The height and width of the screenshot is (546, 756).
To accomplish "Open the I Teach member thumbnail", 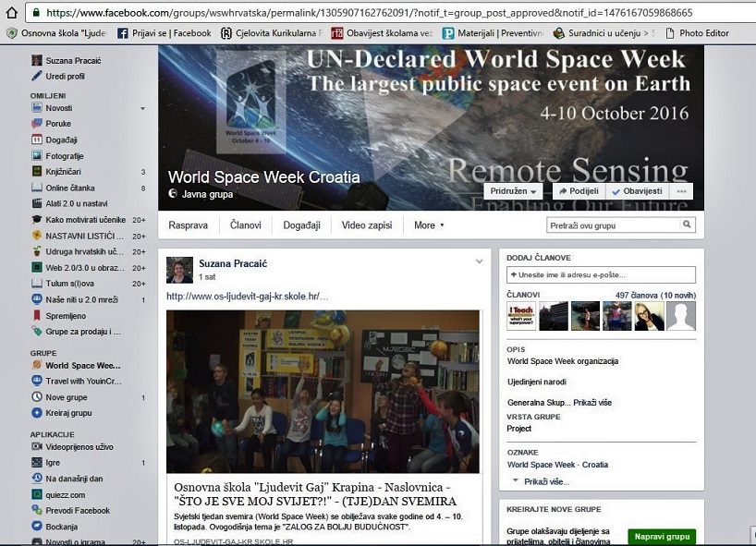I will pyautogui.click(x=521, y=316).
